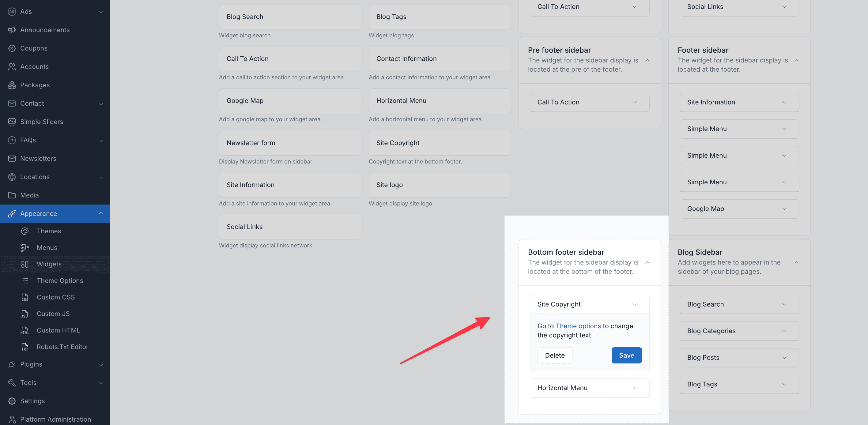Click the Themes palette icon
The image size is (868, 425).
pos(25,231)
